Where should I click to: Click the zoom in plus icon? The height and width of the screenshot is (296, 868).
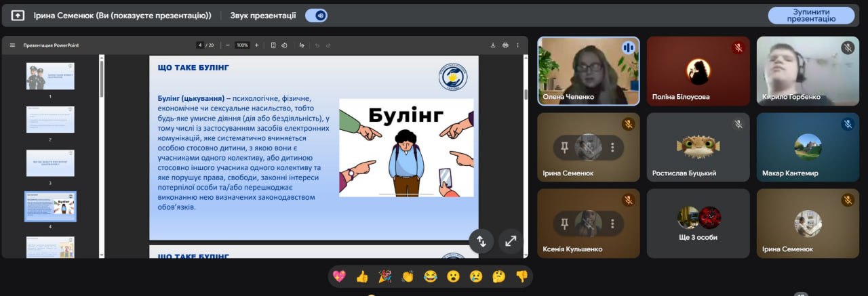pyautogui.click(x=256, y=45)
